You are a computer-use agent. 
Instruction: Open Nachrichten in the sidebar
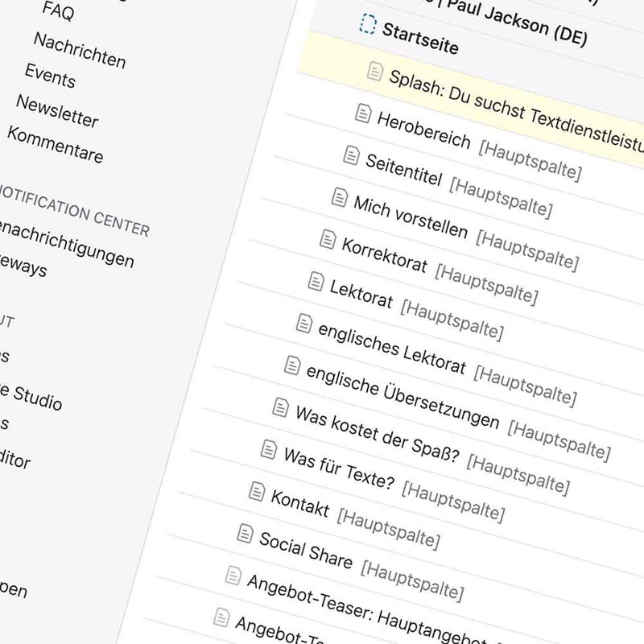coord(80,50)
